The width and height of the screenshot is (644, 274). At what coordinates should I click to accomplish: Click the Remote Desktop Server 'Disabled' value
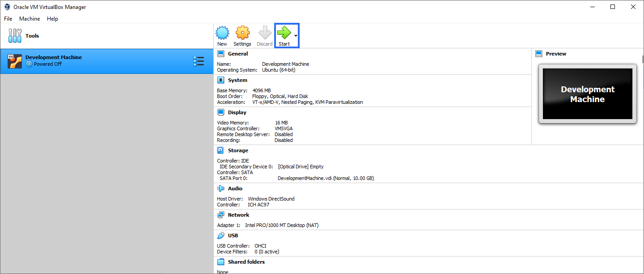284,134
